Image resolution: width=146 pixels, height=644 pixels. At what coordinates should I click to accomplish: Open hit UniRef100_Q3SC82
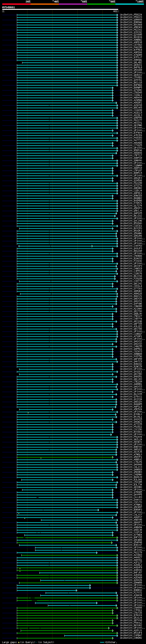tap(131, 32)
